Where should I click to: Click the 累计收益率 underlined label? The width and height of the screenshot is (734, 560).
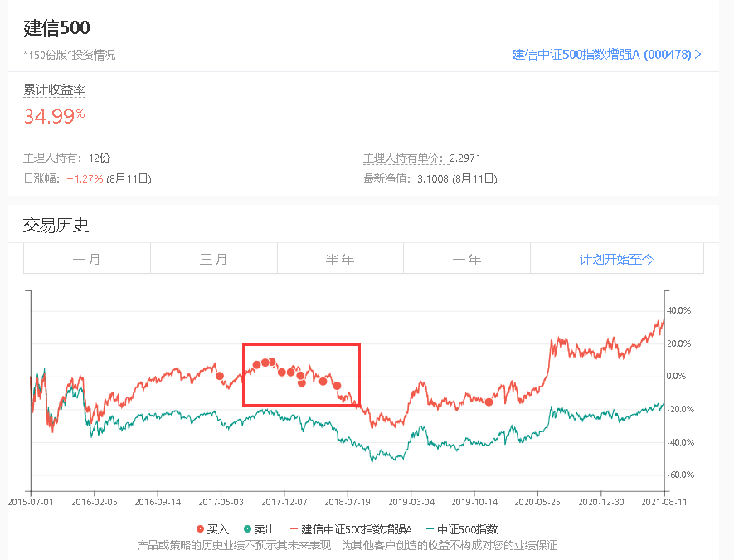coord(54,90)
